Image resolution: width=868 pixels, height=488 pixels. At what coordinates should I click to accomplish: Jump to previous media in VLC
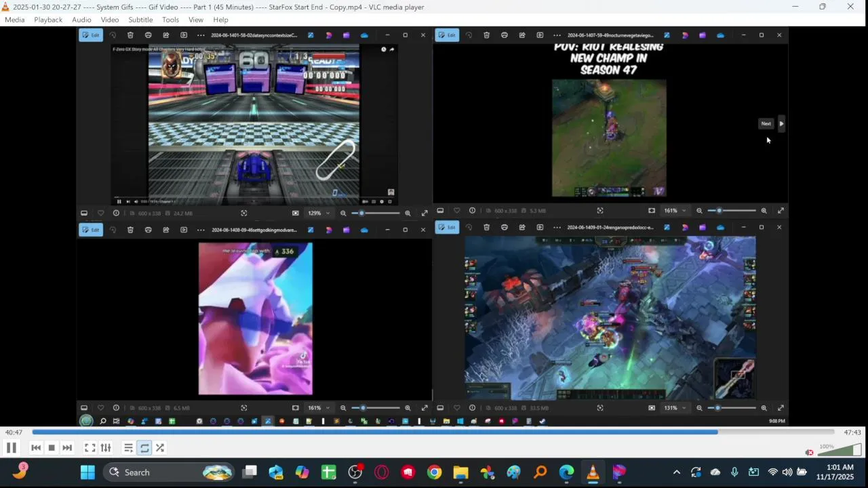pyautogui.click(x=36, y=448)
